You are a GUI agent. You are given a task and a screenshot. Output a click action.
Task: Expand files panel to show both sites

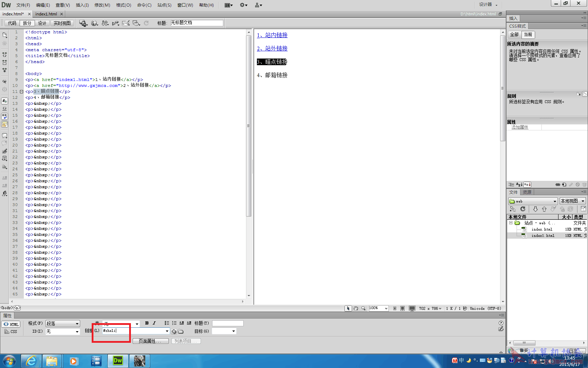point(583,209)
